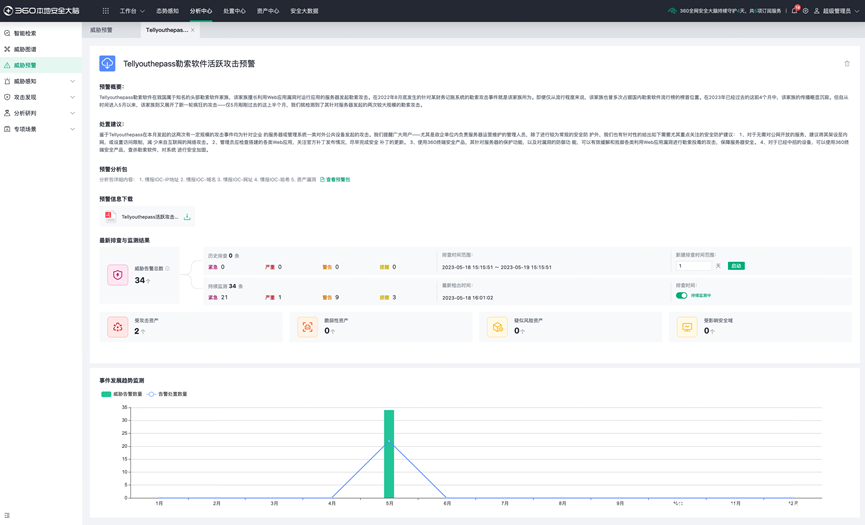Click the 新建排查时间范围 days input field
This screenshot has height=525, width=865.
[693, 266]
